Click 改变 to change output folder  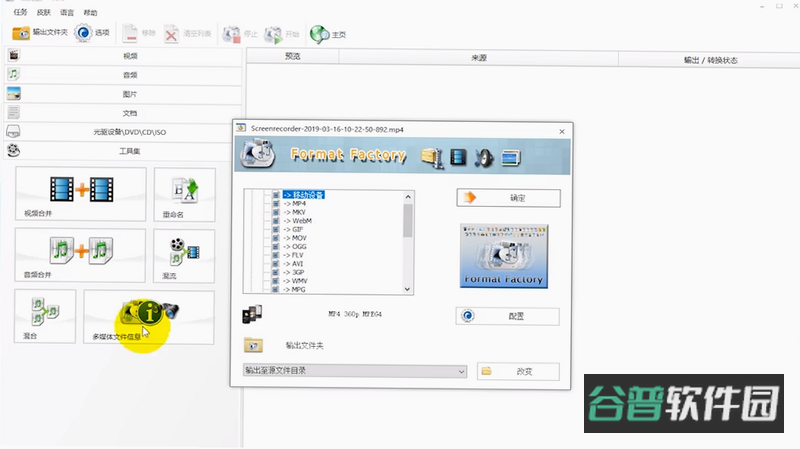(518, 371)
